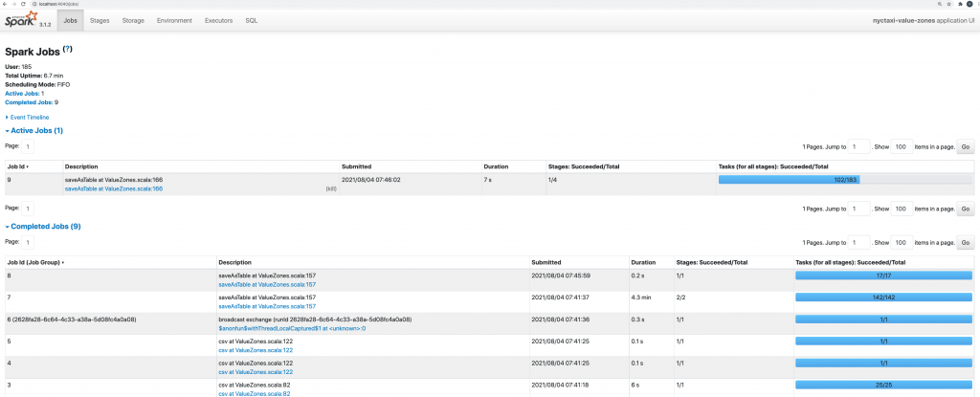Open csv at ValueZones.scala:122 link for job 5
This screenshot has height=397, width=980.
click(256, 350)
